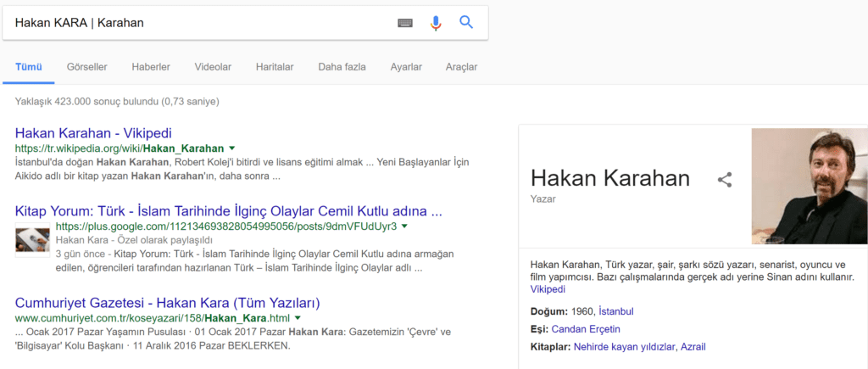Screen dimensions: 868x369
Task: Open the Haberler tab
Action: [x=151, y=67]
